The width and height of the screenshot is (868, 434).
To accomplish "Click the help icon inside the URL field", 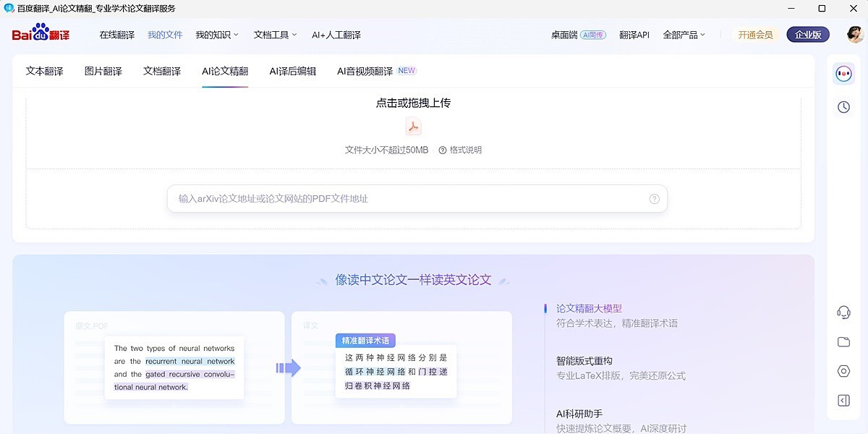I will (654, 198).
